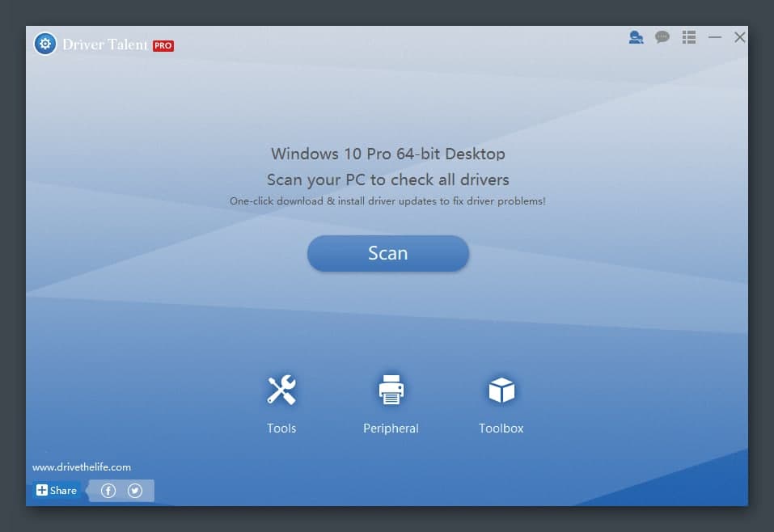Open the user account icon
Viewport: 774px width, 532px height.
(x=636, y=37)
